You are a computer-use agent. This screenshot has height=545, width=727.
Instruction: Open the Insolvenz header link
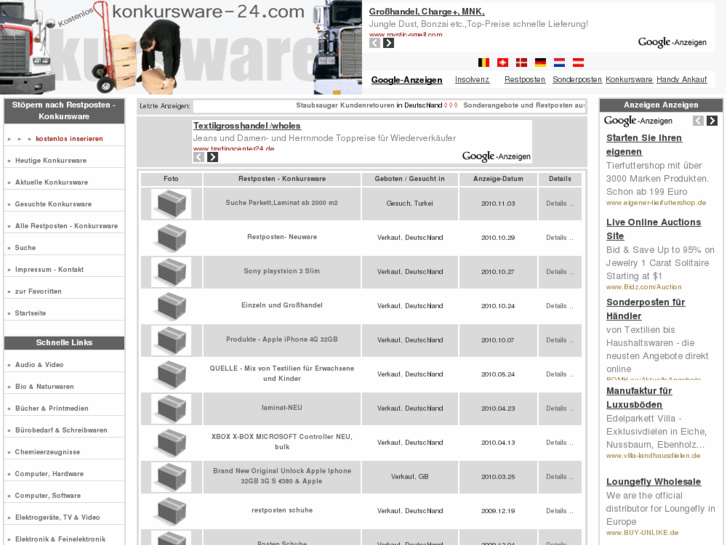[x=472, y=80]
